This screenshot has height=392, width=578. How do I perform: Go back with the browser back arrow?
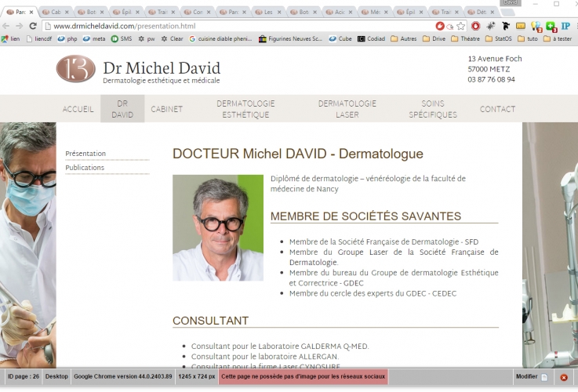[x=6, y=26]
